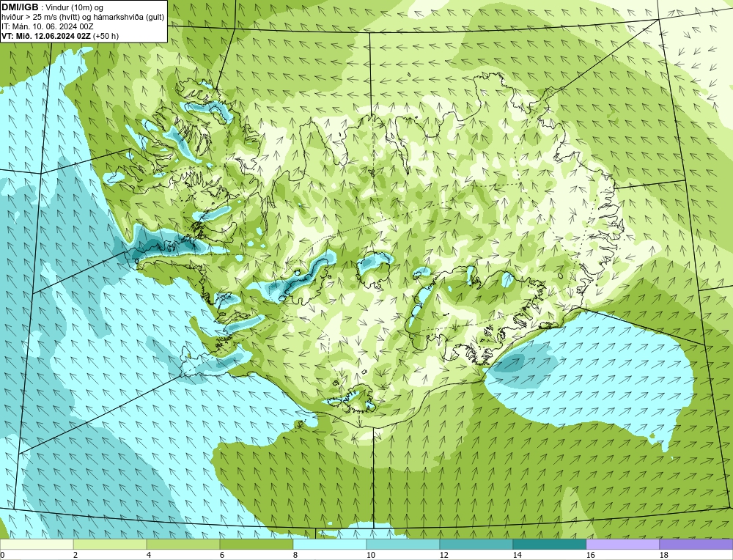This screenshot has height=560, width=733.
Task: Click the 12–14 m/s teal legend swatch
Action: [476, 544]
